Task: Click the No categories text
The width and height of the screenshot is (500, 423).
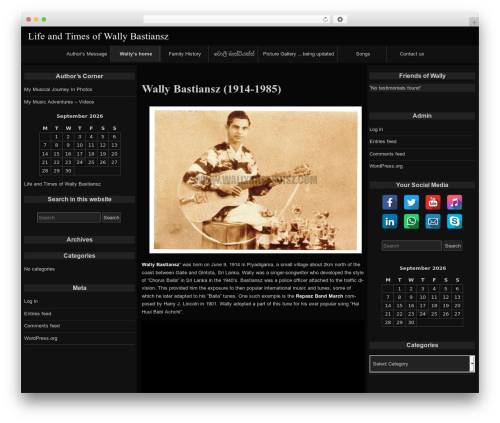Action: 39,269
